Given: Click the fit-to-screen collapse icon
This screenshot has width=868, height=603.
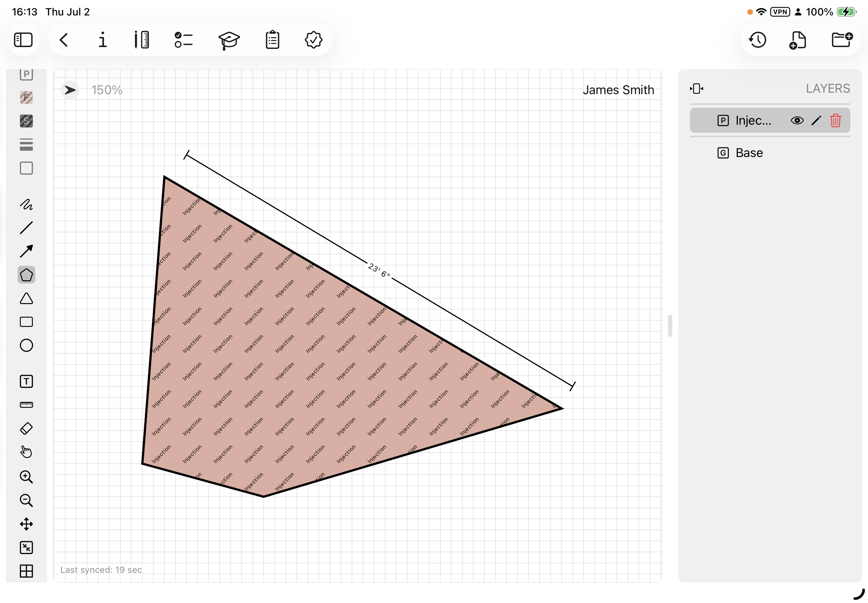Looking at the screenshot, I should tap(26, 547).
